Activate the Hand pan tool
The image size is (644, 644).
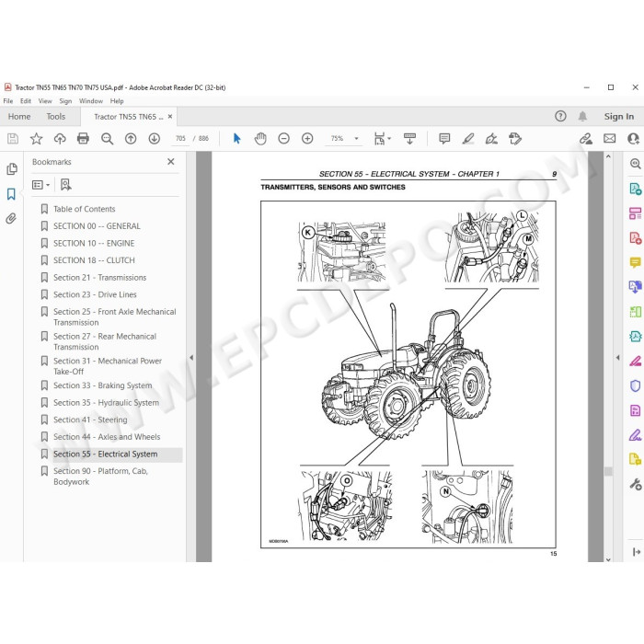260,139
